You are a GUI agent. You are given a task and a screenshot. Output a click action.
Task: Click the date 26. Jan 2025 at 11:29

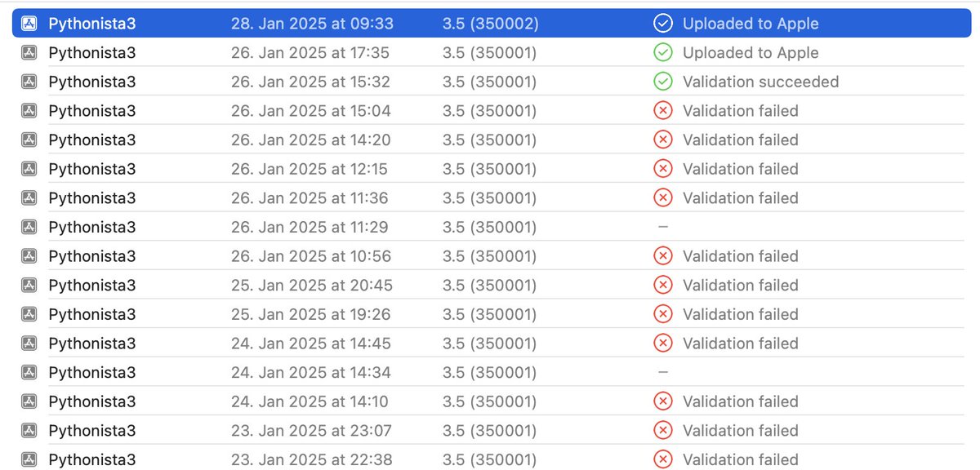pos(310,227)
